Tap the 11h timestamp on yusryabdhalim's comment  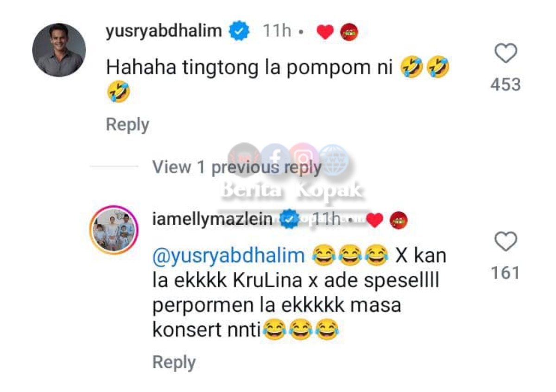[277, 32]
